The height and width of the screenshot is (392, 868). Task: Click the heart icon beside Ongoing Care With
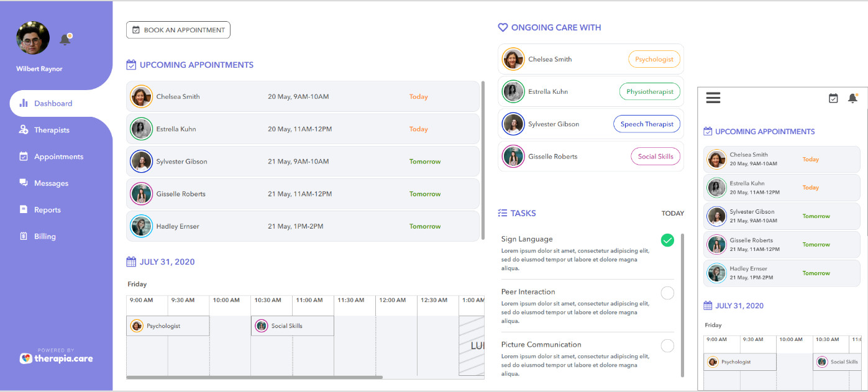coord(503,28)
